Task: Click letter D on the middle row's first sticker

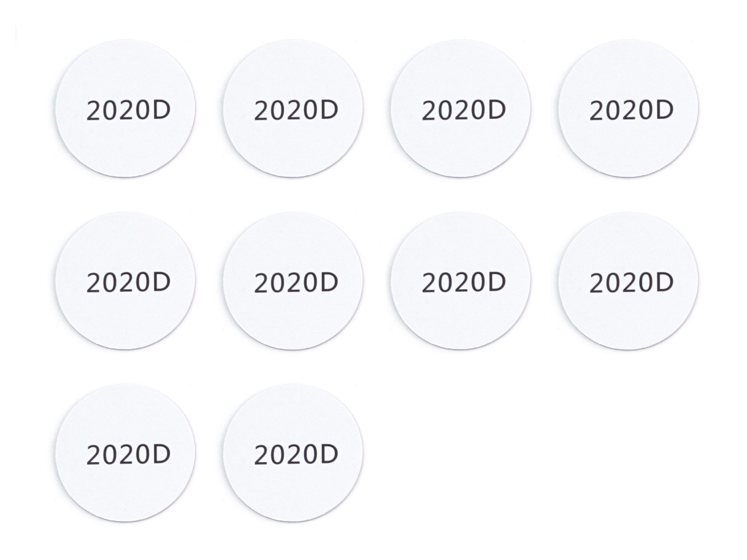Action: (x=161, y=282)
